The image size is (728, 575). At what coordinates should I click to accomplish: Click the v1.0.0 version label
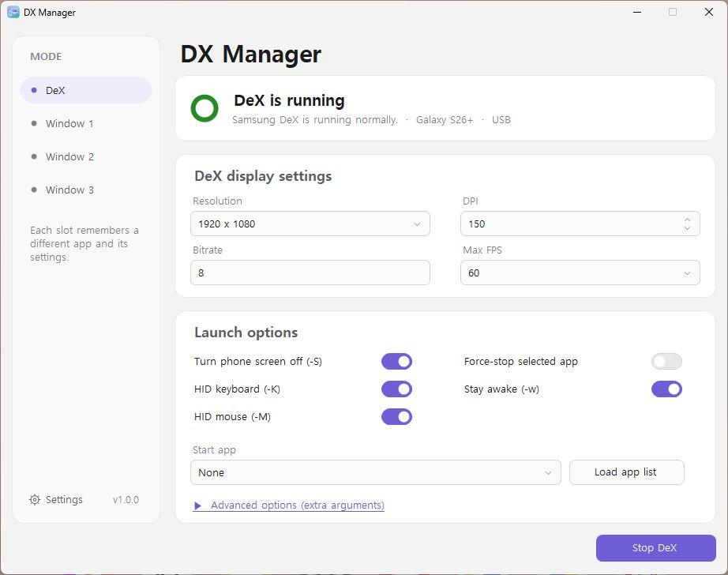pyautogui.click(x=126, y=500)
